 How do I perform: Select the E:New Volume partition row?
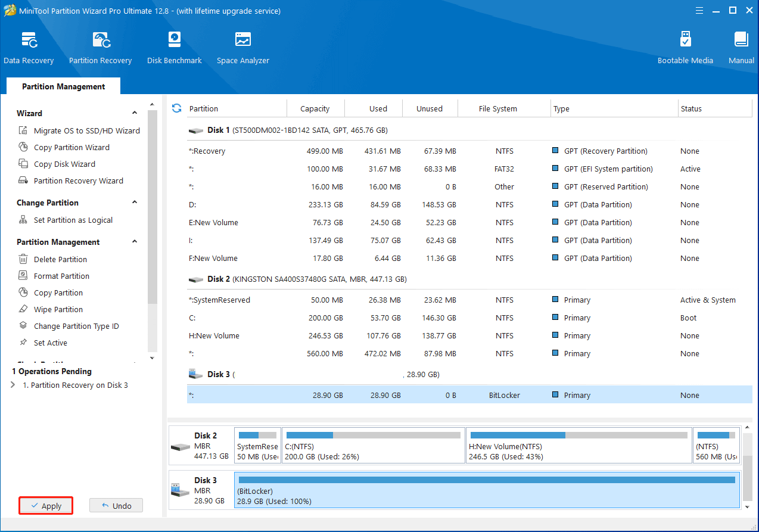pyautogui.click(x=469, y=222)
